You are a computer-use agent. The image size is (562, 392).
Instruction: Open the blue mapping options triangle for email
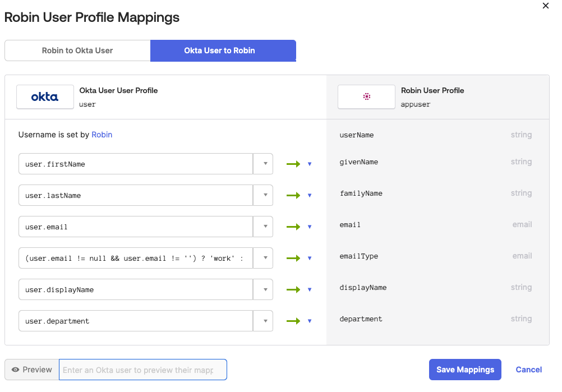(310, 227)
